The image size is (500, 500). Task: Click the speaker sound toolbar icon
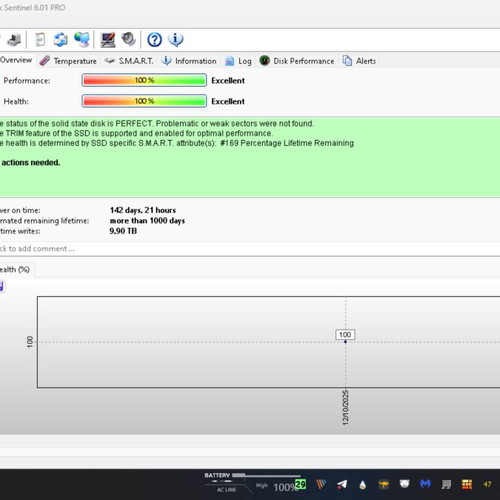[x=129, y=39]
